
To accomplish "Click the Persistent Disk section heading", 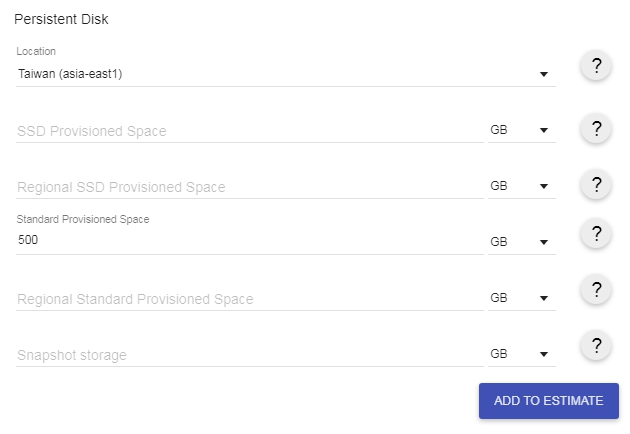I will pos(62,19).
